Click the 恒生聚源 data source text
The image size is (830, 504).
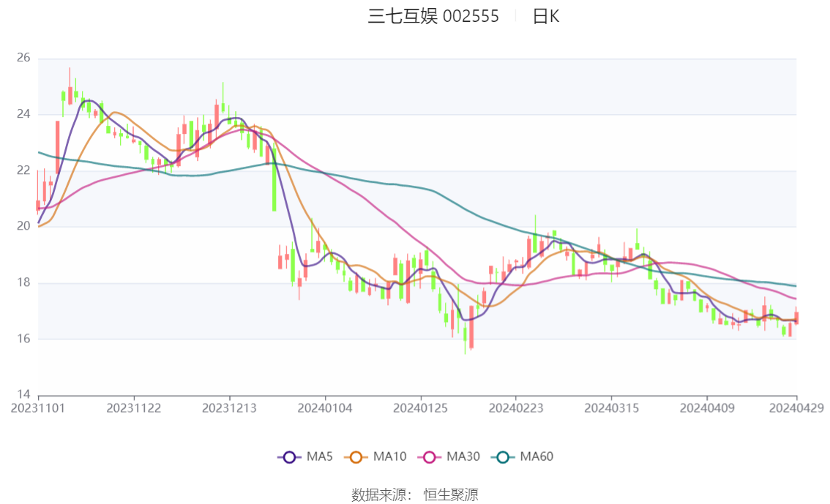click(x=451, y=495)
